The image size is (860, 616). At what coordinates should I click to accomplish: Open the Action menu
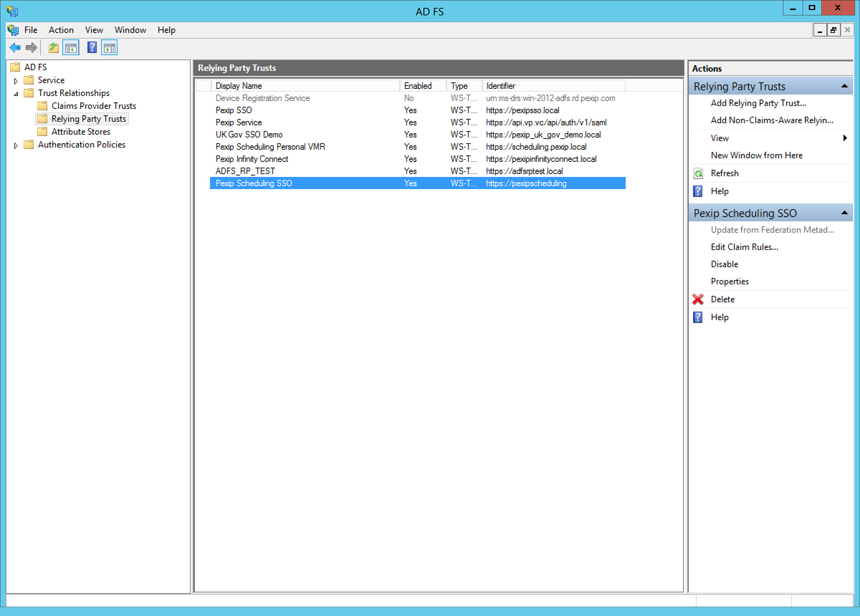[61, 30]
